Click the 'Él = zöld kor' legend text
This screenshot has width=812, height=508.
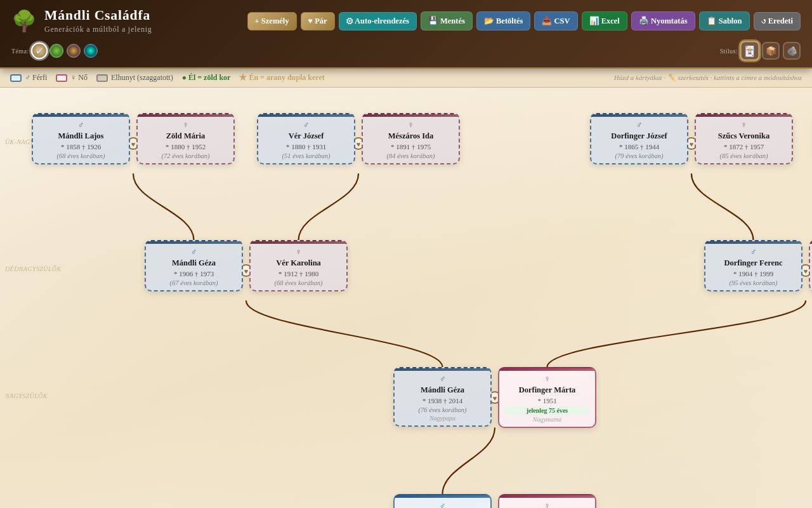coord(206,77)
